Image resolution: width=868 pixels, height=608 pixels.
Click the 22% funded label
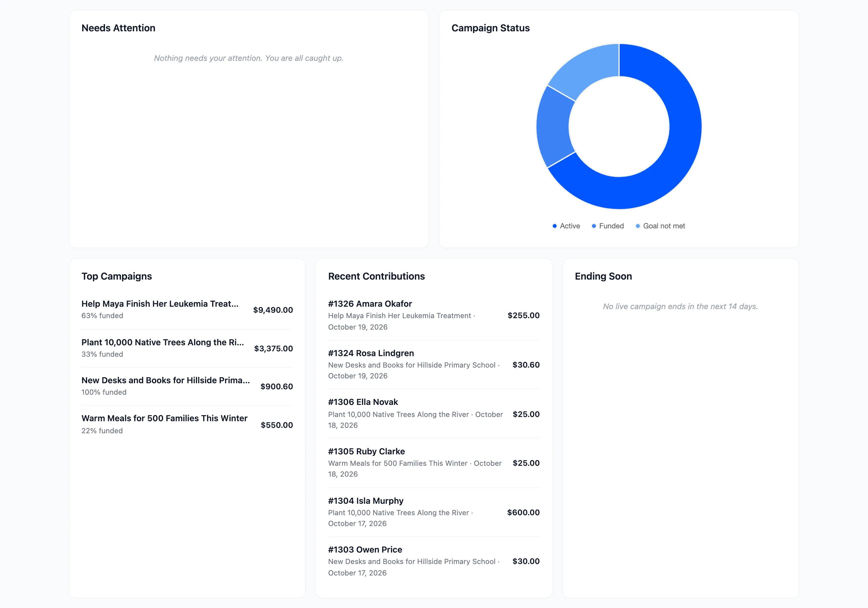(102, 431)
